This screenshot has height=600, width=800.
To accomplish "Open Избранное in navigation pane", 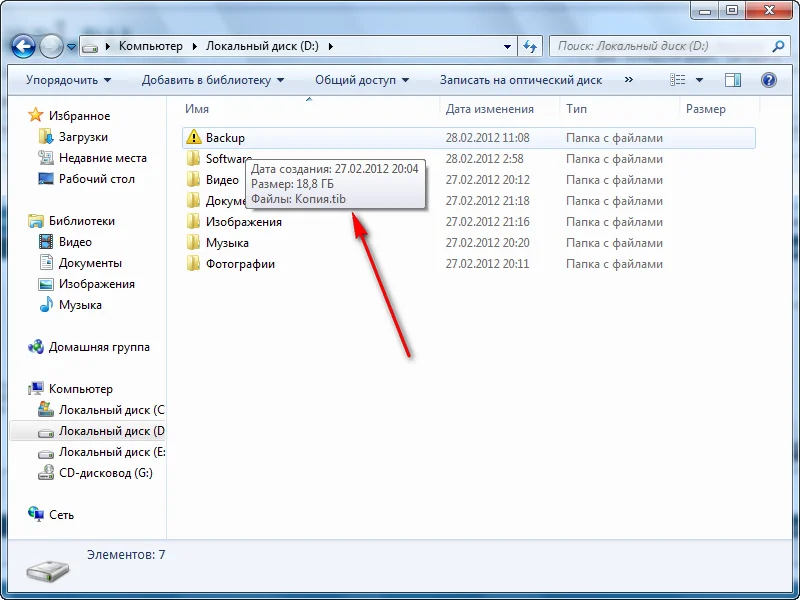I will click(x=79, y=116).
